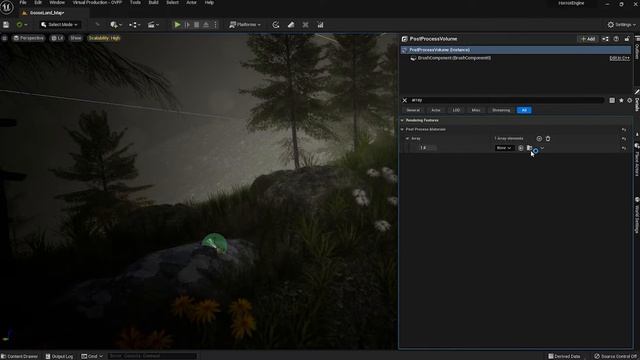This screenshot has width=640, height=360.
Task: Open the Blueprints toolbar dropdown
Action: 134,25
